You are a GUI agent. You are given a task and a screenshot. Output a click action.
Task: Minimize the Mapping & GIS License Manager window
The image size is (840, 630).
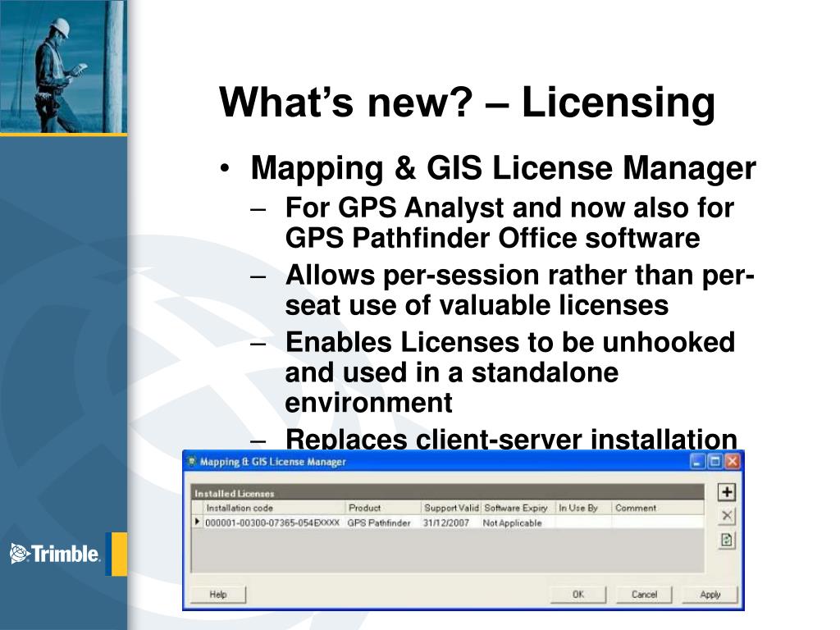(x=697, y=461)
